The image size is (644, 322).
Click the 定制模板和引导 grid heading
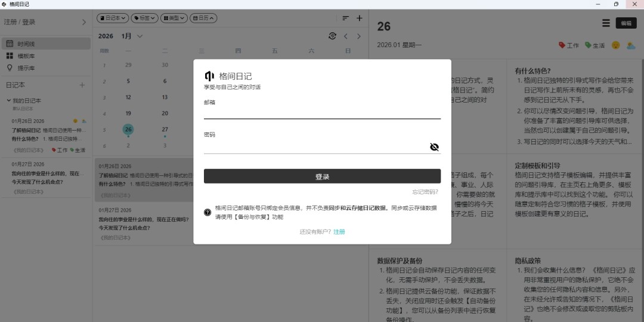coord(538,166)
